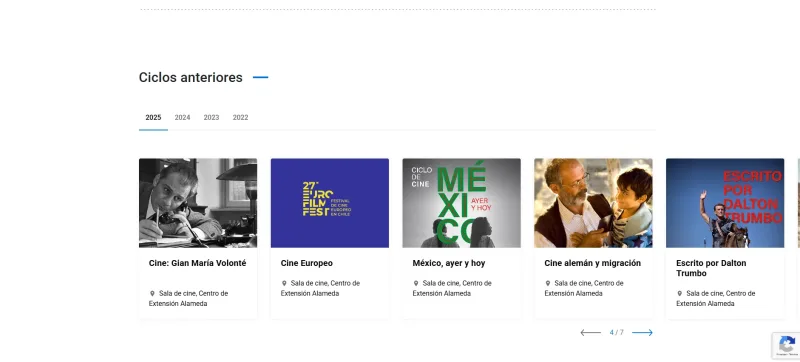
Task: Click Sala de cine location under Cine alemán y migración
Action: pyautogui.click(x=584, y=288)
